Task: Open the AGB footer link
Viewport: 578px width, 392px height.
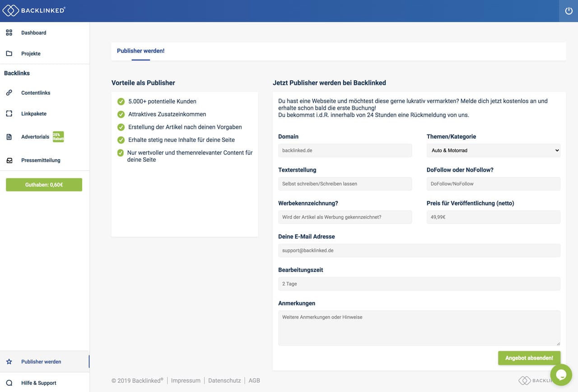Action: tap(254, 381)
